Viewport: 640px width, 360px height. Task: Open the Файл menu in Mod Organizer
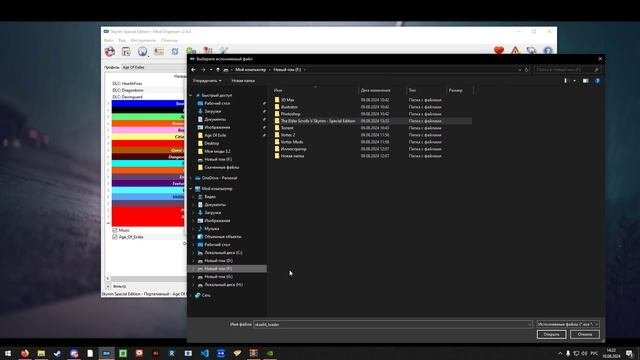109,40
